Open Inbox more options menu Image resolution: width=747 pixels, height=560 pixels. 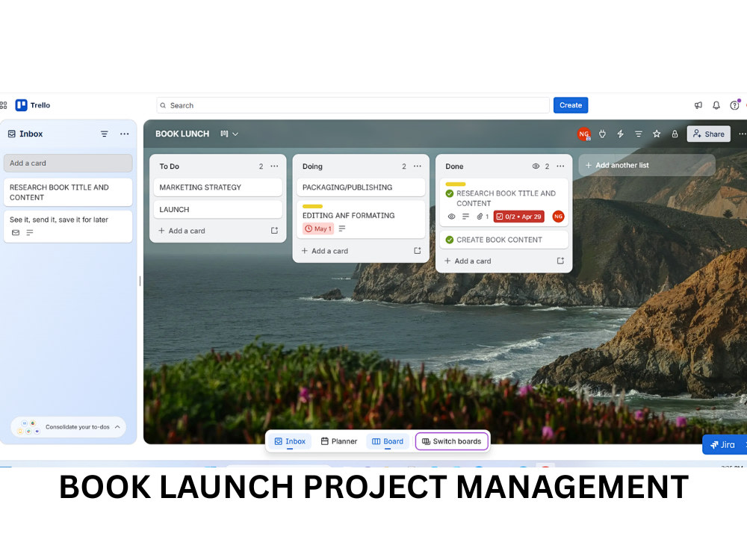[124, 134]
